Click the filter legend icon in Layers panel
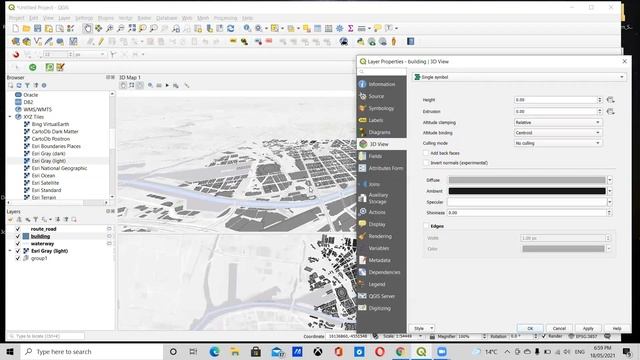The width and height of the screenshot is (640, 360). [36, 220]
